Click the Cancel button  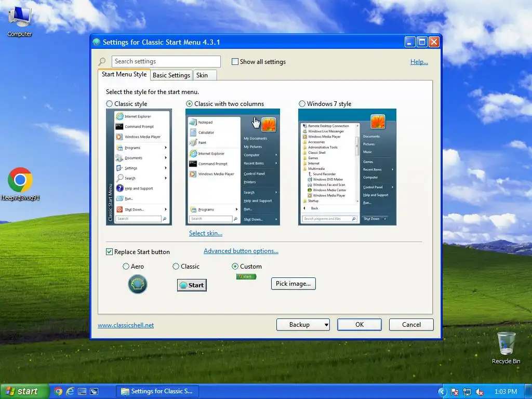411,325
